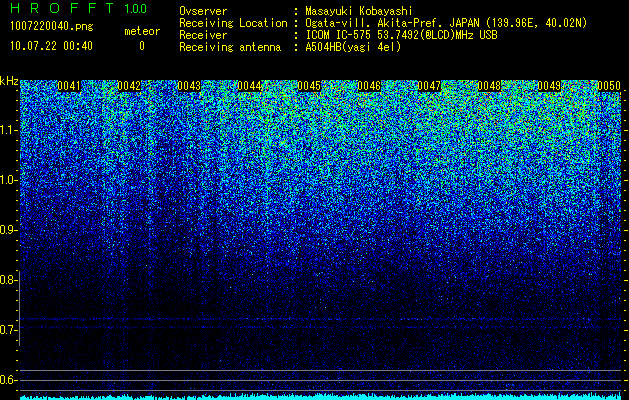Click the 0.7 kHz axis label
This screenshot has width=629, height=400.
tap(8, 330)
